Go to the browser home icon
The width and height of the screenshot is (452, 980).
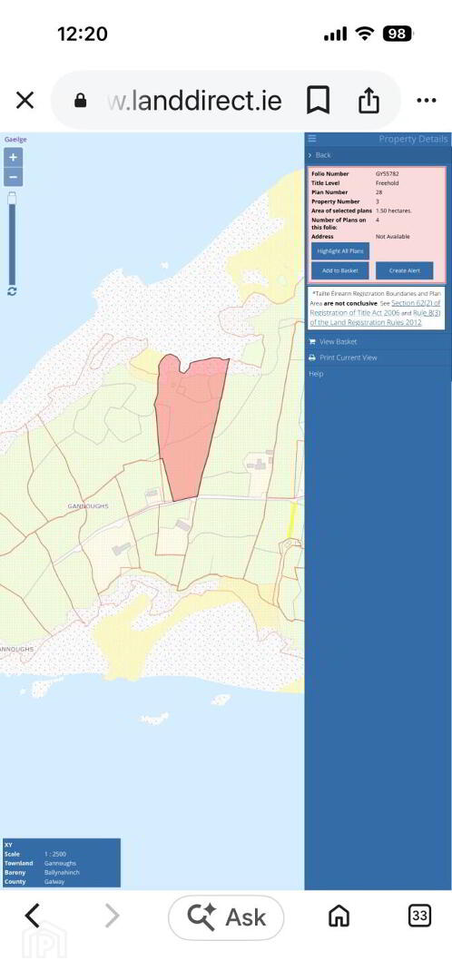[339, 916]
